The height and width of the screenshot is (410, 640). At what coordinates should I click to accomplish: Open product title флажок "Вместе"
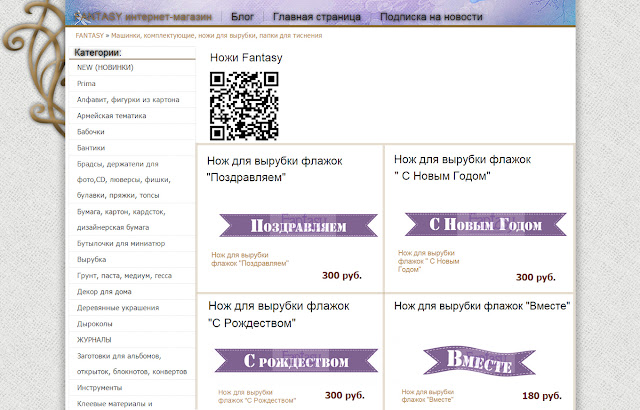coord(482,306)
